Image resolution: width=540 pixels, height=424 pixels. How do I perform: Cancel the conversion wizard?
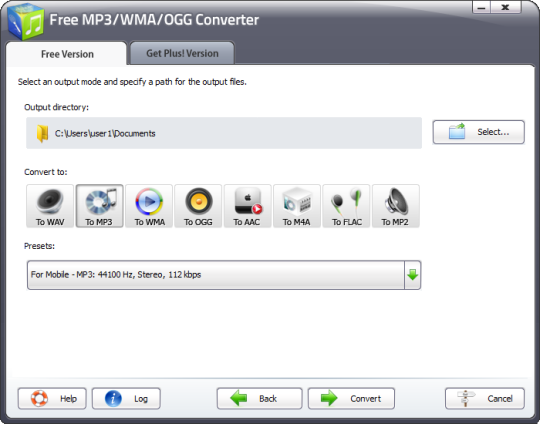485,399
